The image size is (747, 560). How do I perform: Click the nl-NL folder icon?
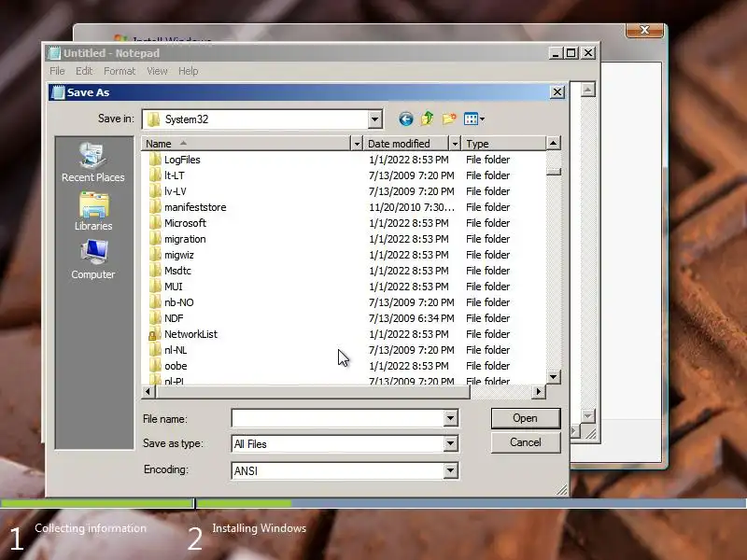click(154, 350)
